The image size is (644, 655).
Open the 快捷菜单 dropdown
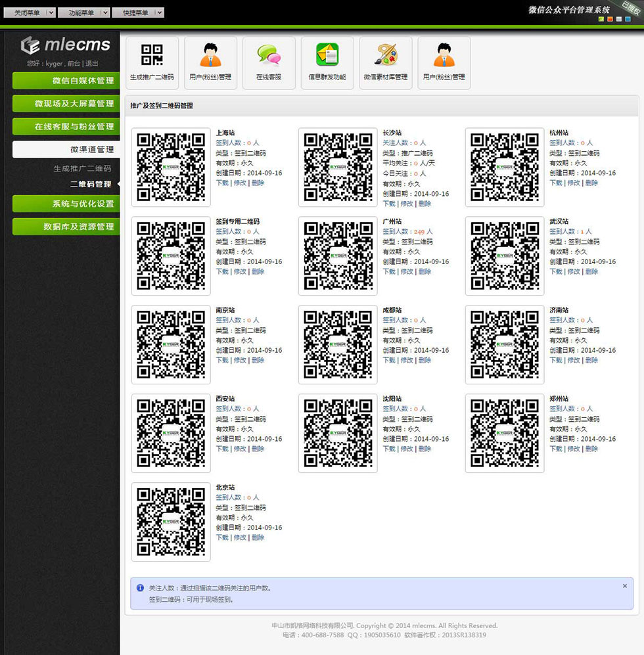tap(138, 12)
